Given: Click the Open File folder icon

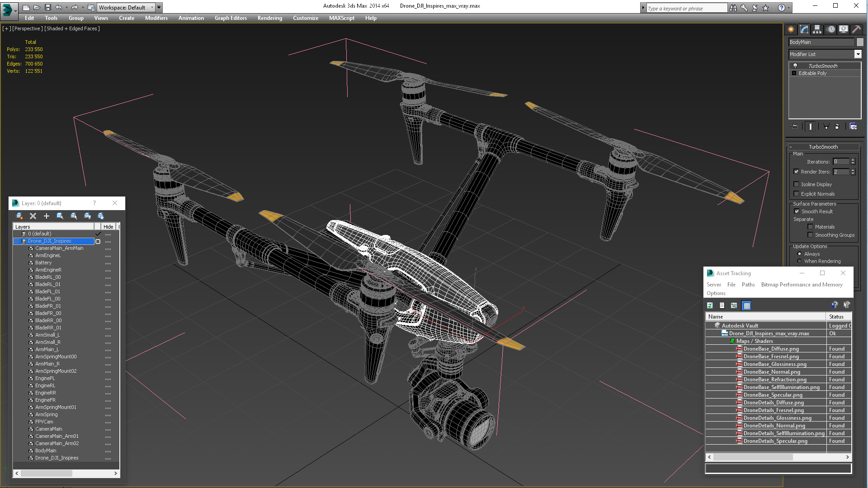Looking at the screenshot, I should [x=37, y=7].
